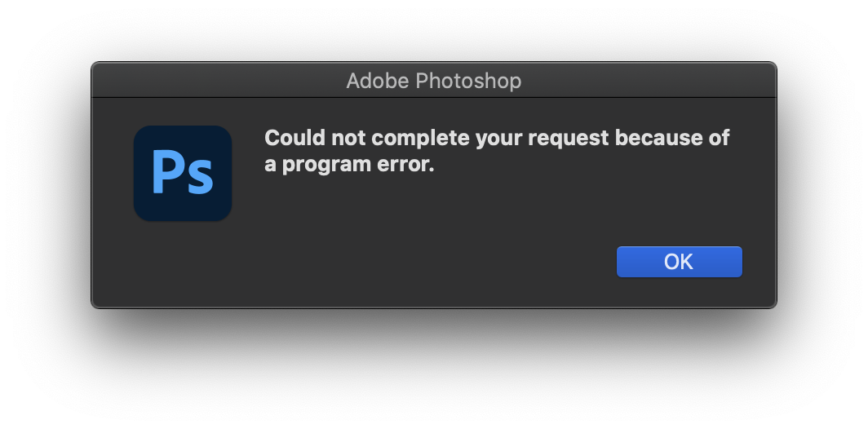Screen dimensions: 868x429
Task: Click the Photoshop Ps app icon
Action: 183,173
